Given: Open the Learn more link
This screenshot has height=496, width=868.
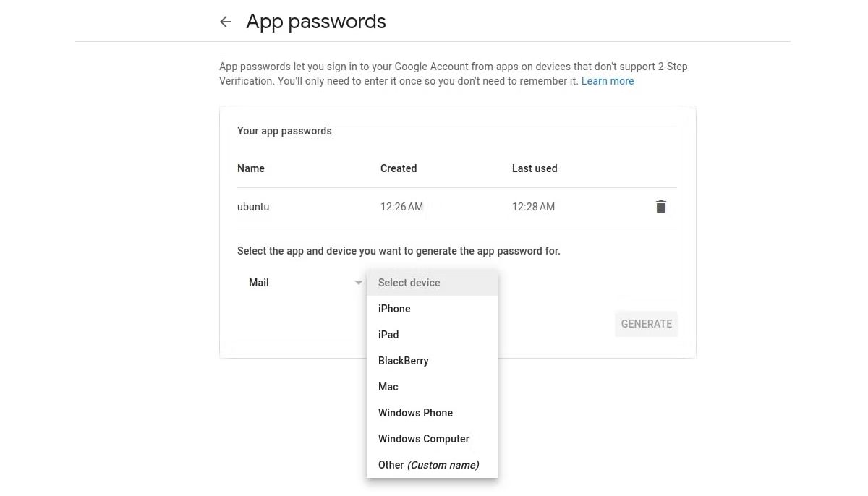Looking at the screenshot, I should 608,81.
